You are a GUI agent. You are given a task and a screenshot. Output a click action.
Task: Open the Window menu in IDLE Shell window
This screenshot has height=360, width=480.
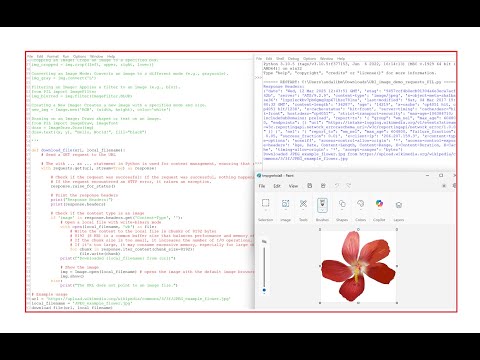[x=326, y=59]
